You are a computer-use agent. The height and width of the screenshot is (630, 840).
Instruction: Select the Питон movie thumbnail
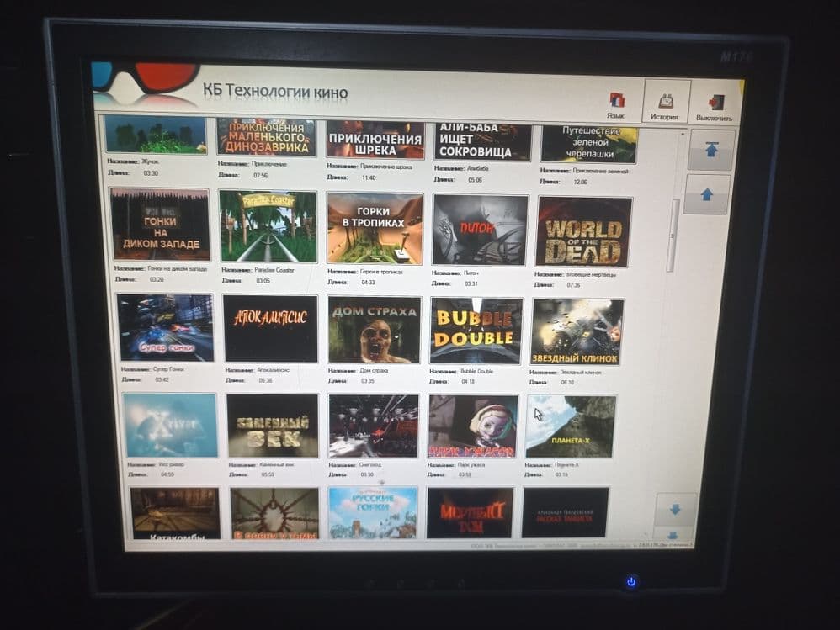480,230
